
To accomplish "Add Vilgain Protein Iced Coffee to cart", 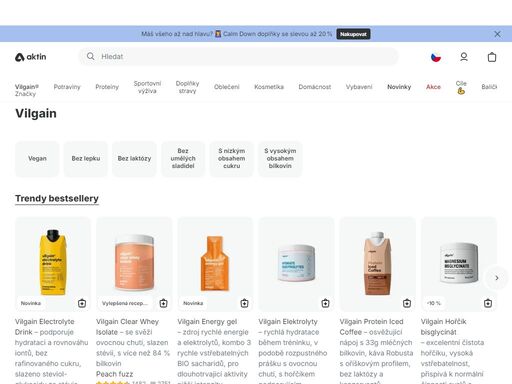I will coord(407,303).
